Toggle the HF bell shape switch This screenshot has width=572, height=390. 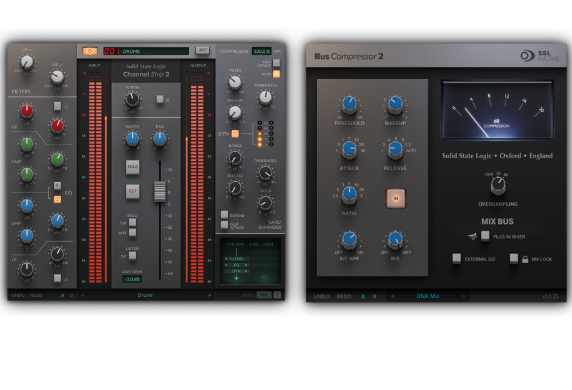(57, 106)
